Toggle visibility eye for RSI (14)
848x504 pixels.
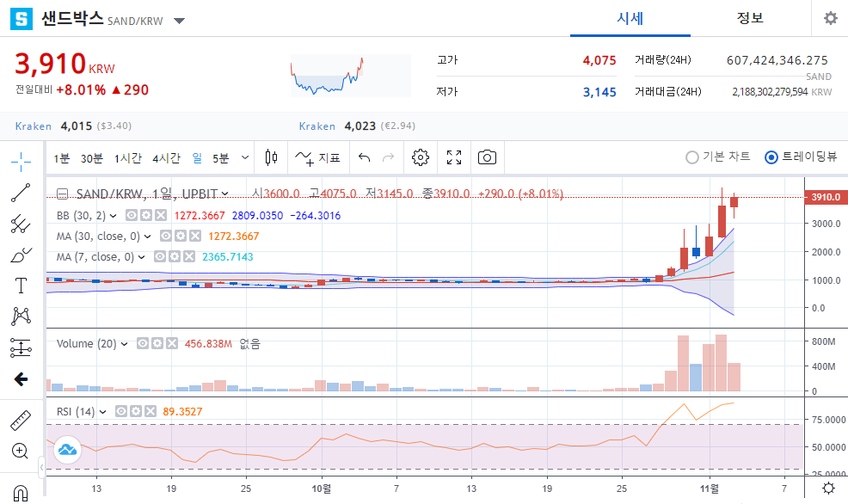point(121,411)
